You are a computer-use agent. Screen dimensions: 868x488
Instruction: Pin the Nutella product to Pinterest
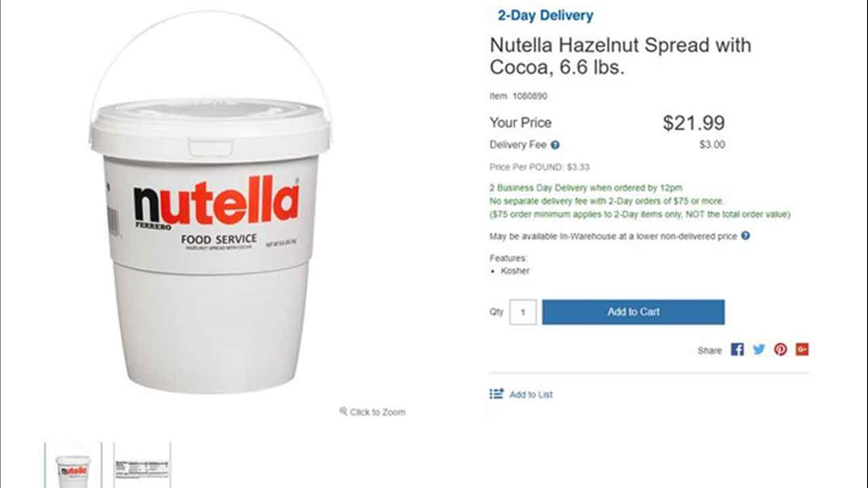781,350
